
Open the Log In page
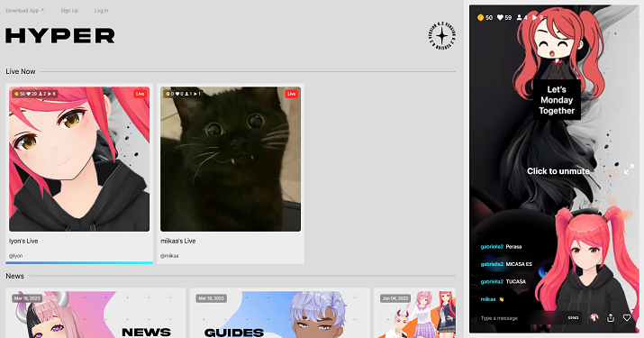coord(102,10)
